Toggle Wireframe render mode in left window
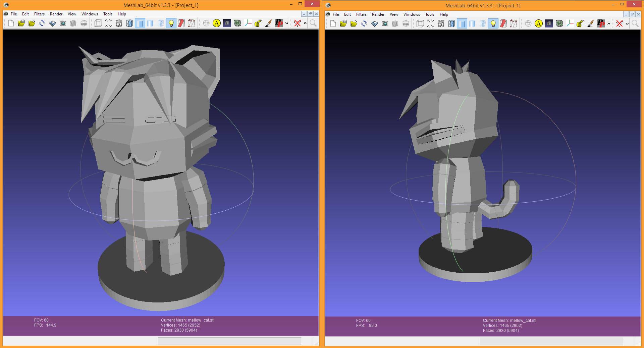 point(119,23)
